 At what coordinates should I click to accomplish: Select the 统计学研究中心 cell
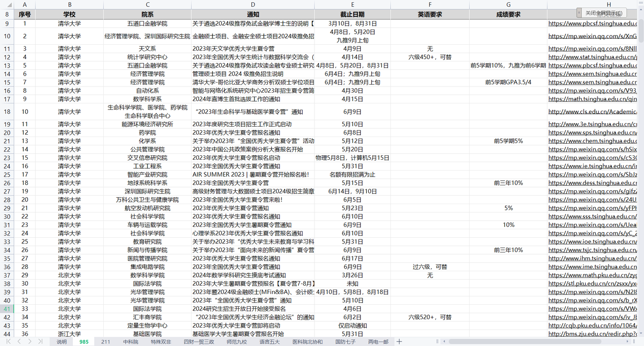click(147, 57)
